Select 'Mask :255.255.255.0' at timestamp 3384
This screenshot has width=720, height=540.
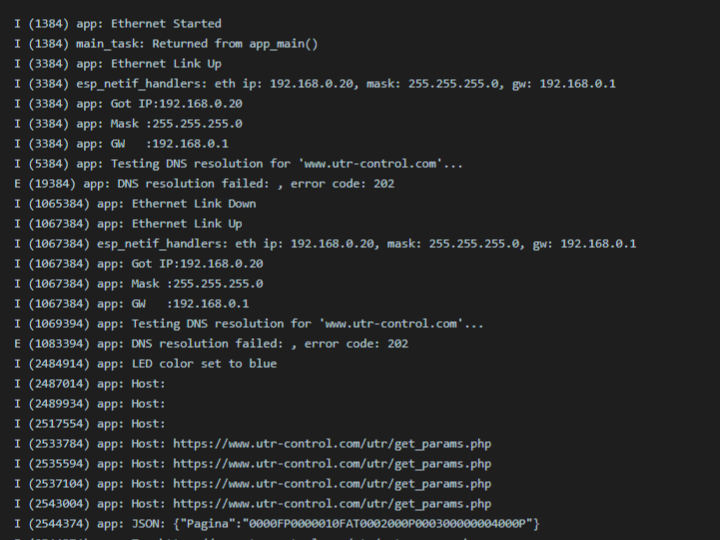128,124
